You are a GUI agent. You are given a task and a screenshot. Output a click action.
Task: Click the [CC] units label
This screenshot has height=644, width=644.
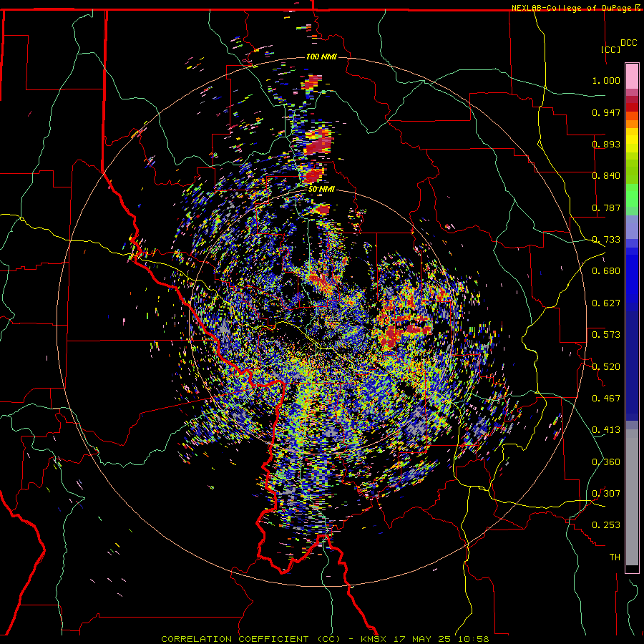[610, 49]
